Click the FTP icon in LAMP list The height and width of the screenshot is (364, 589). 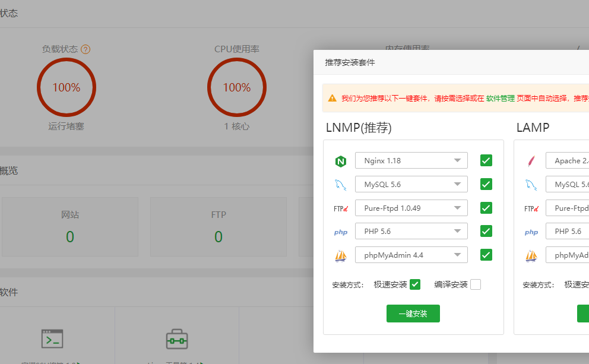[531, 208]
